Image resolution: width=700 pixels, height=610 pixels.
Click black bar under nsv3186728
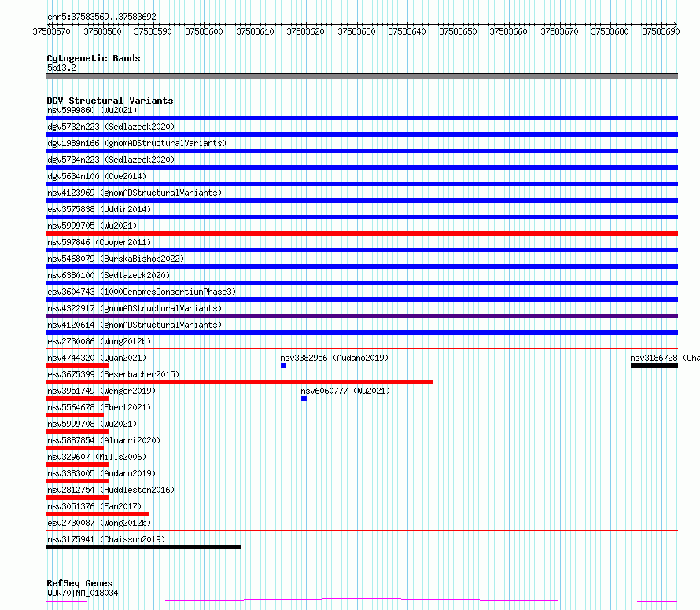tap(654, 366)
